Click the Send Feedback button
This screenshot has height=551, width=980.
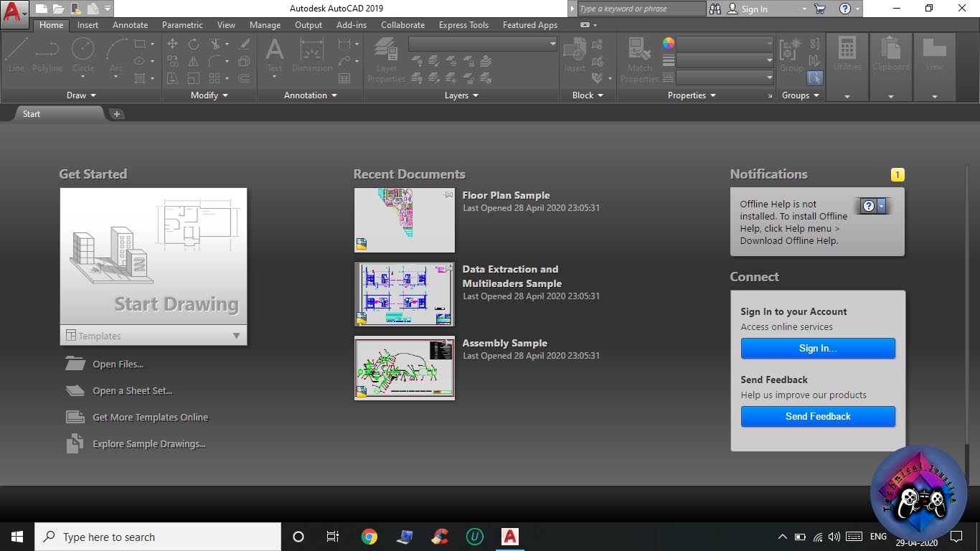[818, 416]
